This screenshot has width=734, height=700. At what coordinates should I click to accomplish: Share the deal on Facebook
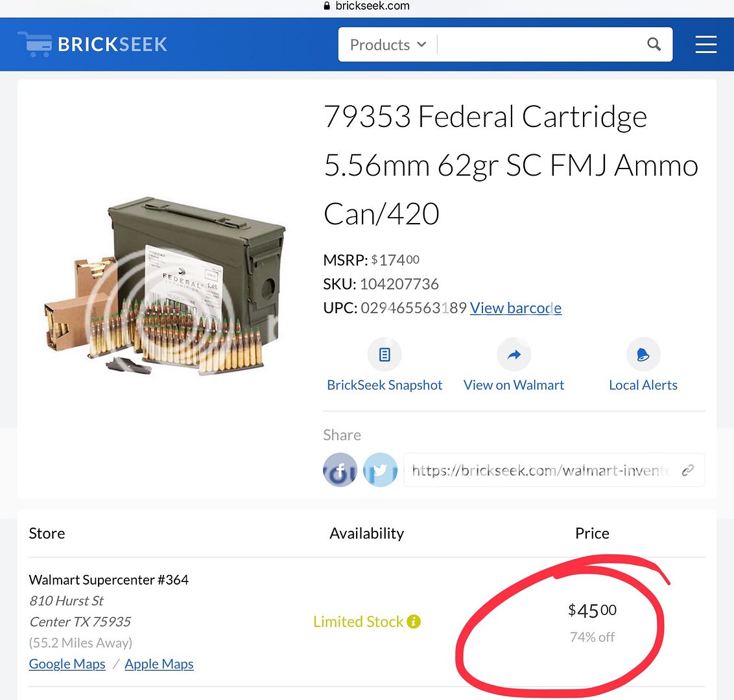[340, 470]
